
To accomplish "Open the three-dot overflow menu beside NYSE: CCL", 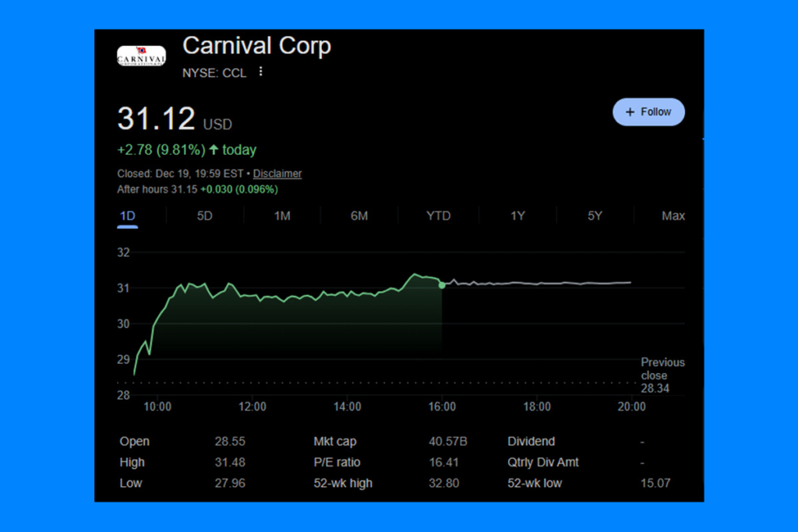I will [260, 71].
